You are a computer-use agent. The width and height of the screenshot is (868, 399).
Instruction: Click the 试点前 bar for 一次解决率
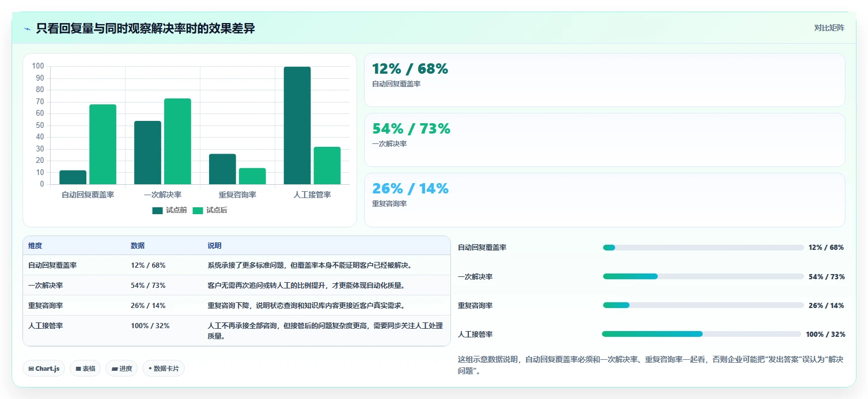click(x=147, y=153)
